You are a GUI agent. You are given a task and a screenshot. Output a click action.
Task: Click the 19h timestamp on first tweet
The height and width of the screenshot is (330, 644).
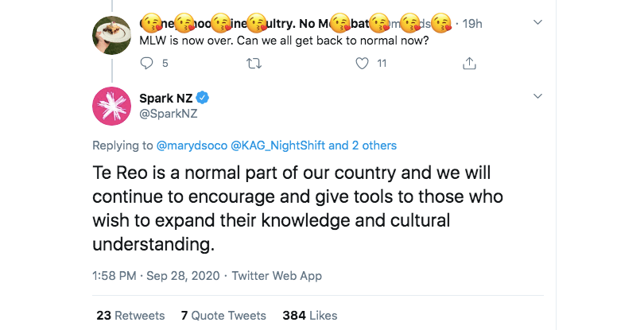tap(472, 23)
